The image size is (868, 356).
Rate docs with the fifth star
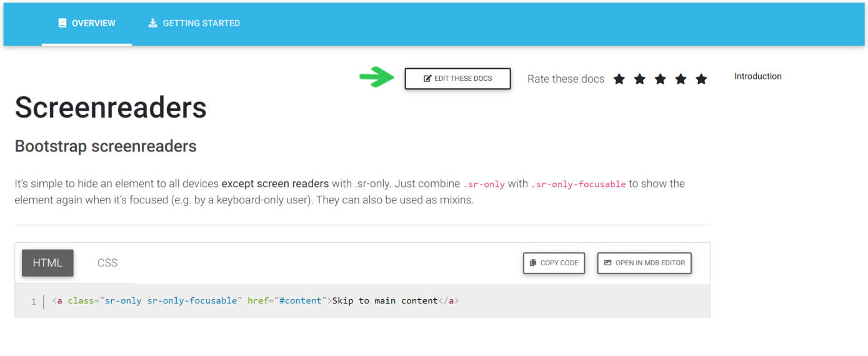(x=702, y=79)
